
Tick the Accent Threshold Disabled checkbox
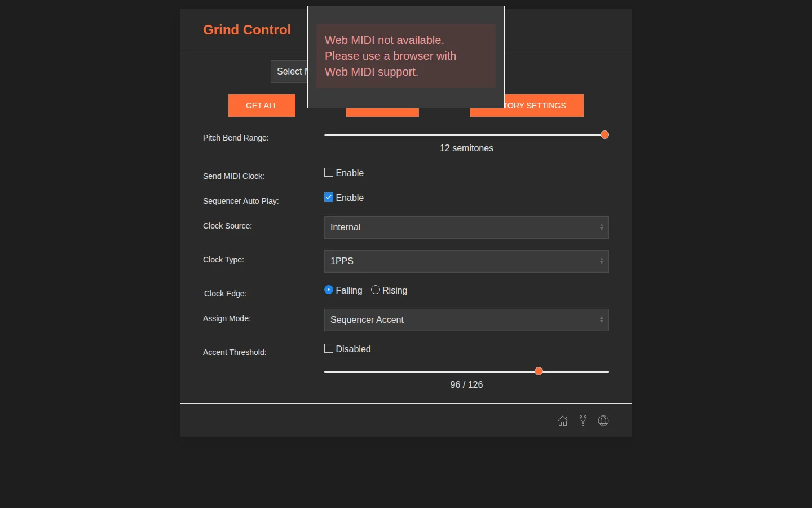329,348
